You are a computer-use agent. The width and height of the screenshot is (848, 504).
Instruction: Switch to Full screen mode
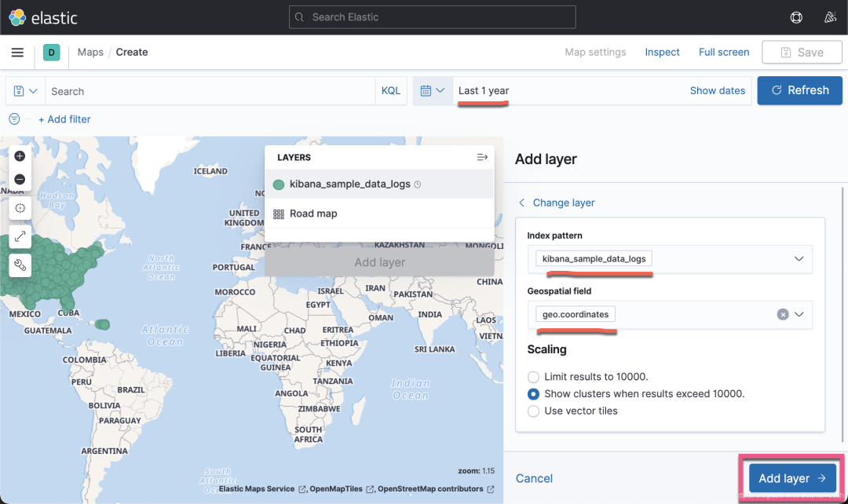[724, 53]
